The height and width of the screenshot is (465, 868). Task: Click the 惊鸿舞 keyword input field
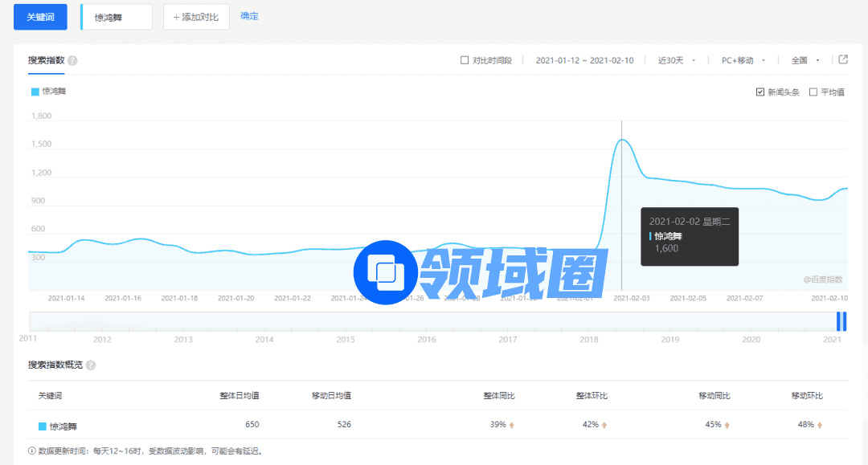pyautogui.click(x=117, y=17)
